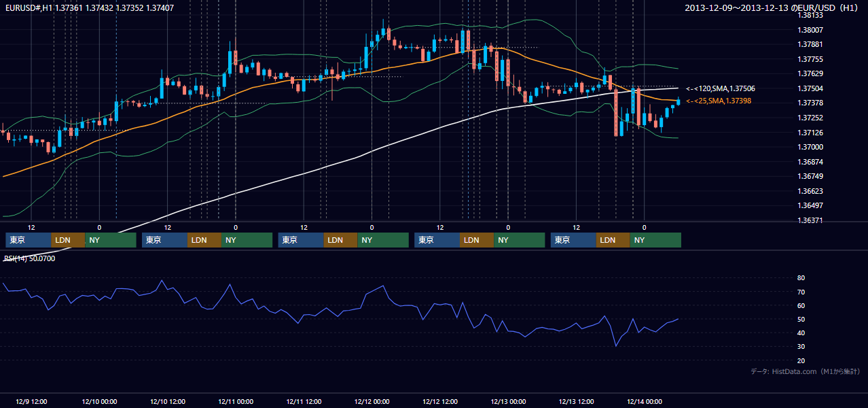Screen dimensions: 868x408
Task: Click RSI scale value 40
Action: coord(801,333)
